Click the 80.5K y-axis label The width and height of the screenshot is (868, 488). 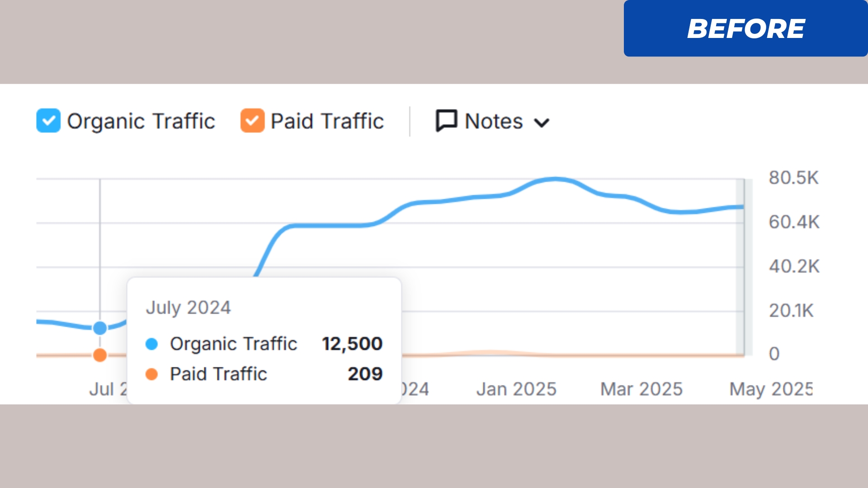[793, 178]
